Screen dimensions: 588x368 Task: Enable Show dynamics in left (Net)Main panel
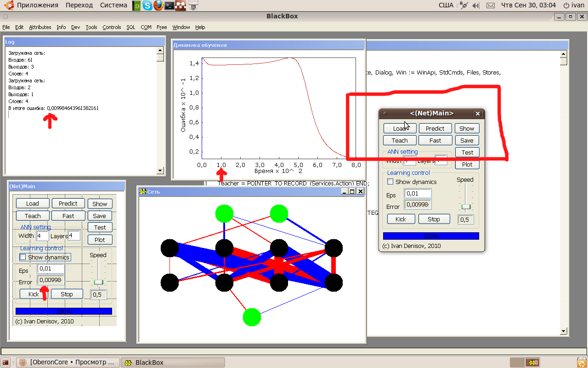coord(23,257)
